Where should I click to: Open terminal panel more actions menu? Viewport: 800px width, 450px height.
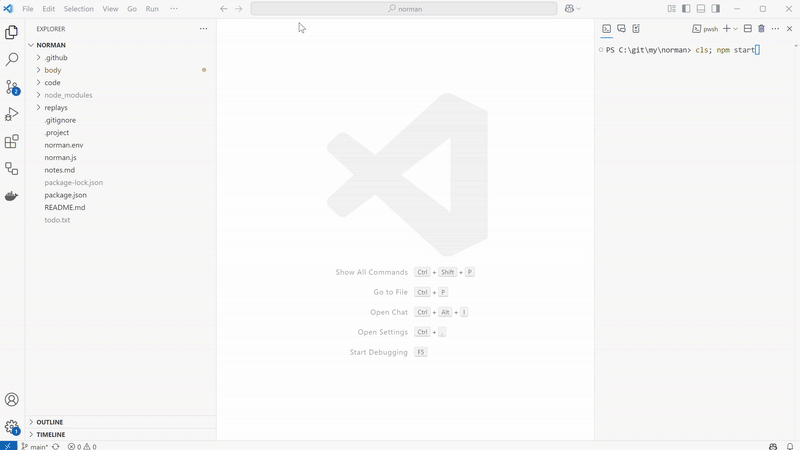(775, 29)
